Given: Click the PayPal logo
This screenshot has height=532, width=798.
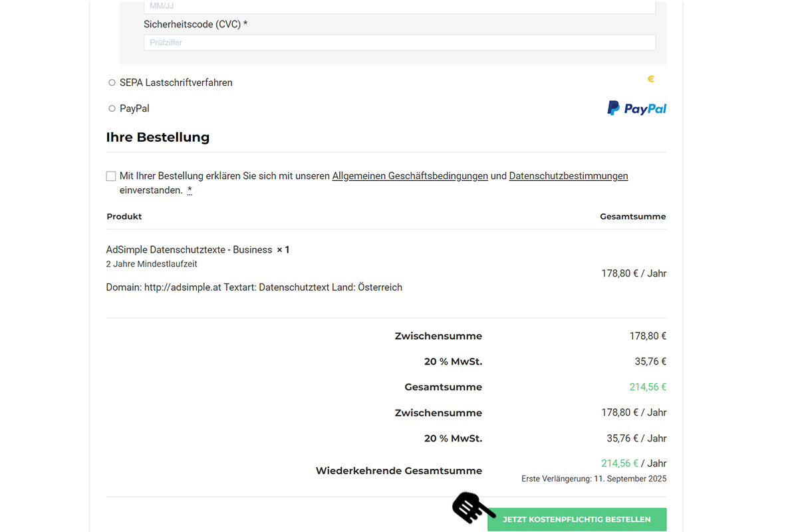Looking at the screenshot, I should 636,108.
